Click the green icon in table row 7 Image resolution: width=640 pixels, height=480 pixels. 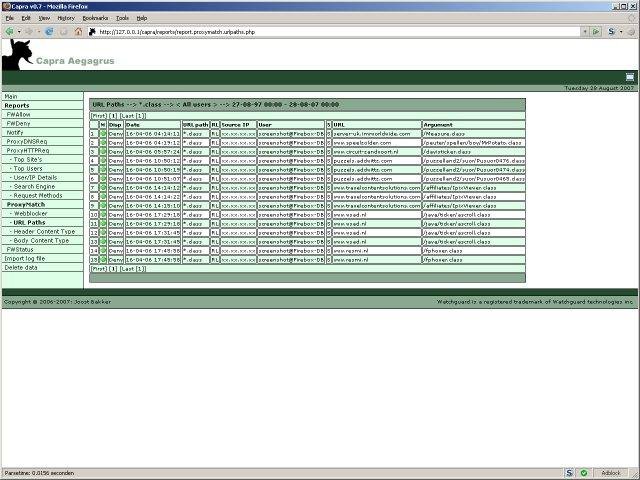coord(103,187)
